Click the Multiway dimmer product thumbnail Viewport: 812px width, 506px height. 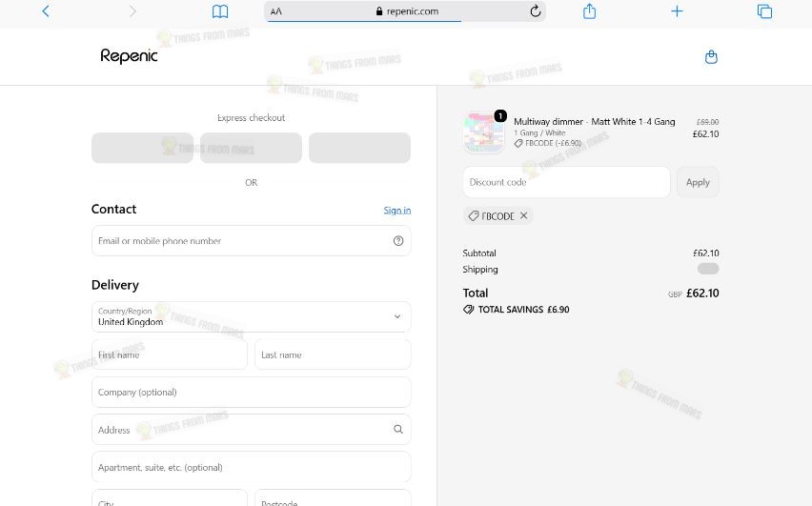[x=484, y=133]
